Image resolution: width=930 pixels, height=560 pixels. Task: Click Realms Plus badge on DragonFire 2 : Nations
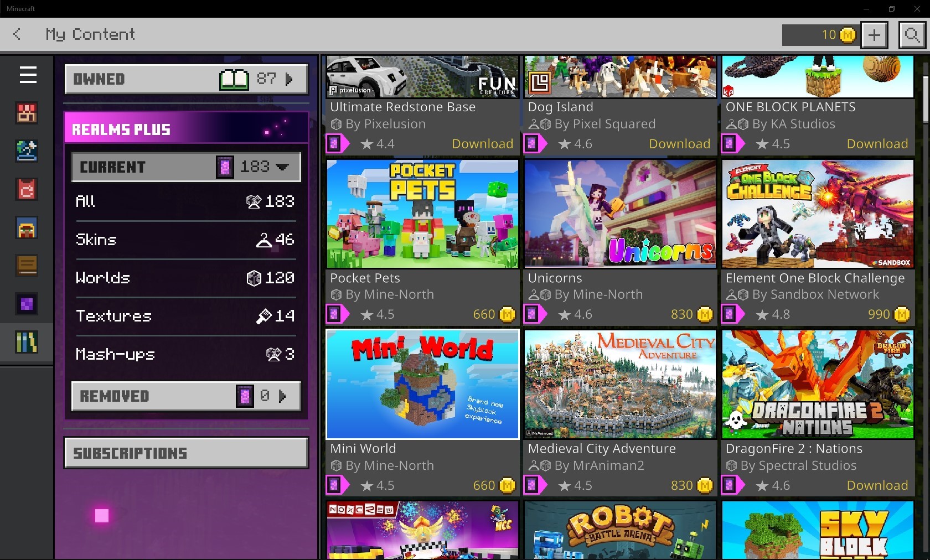tap(732, 485)
